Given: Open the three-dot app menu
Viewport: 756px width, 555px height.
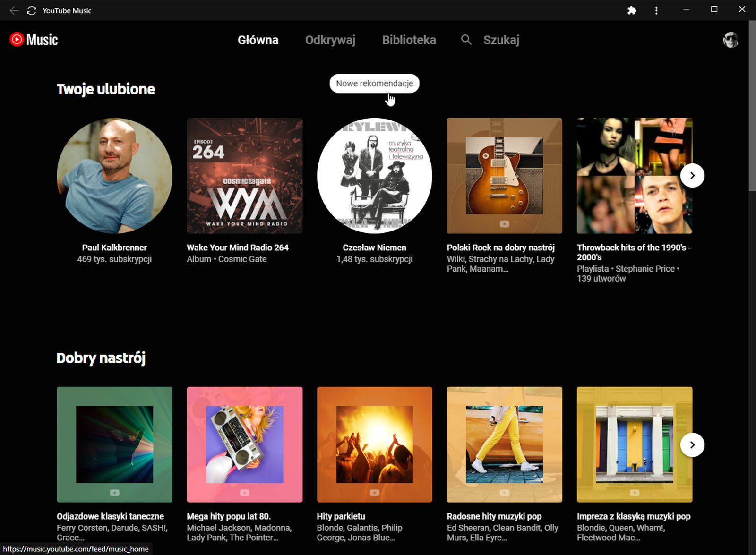Looking at the screenshot, I should coord(656,10).
